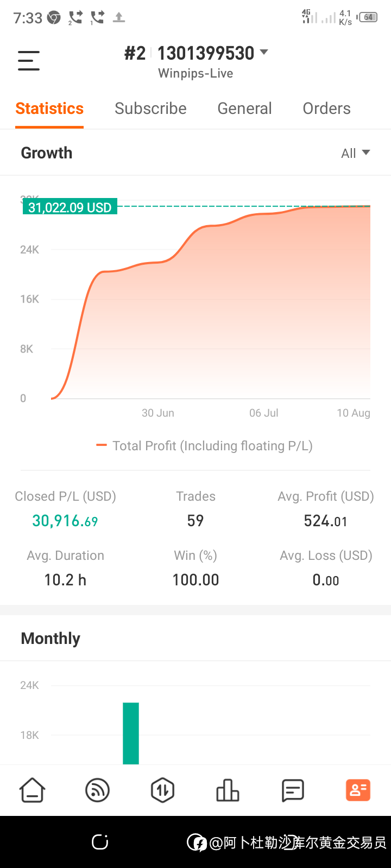Tap the upload arrow status icon
The image size is (391, 868).
(x=119, y=18)
